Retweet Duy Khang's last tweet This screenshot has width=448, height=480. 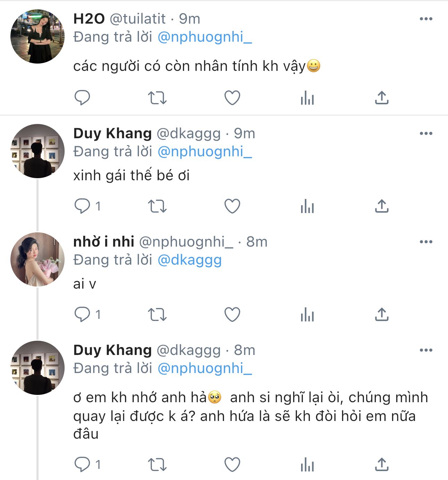157,465
